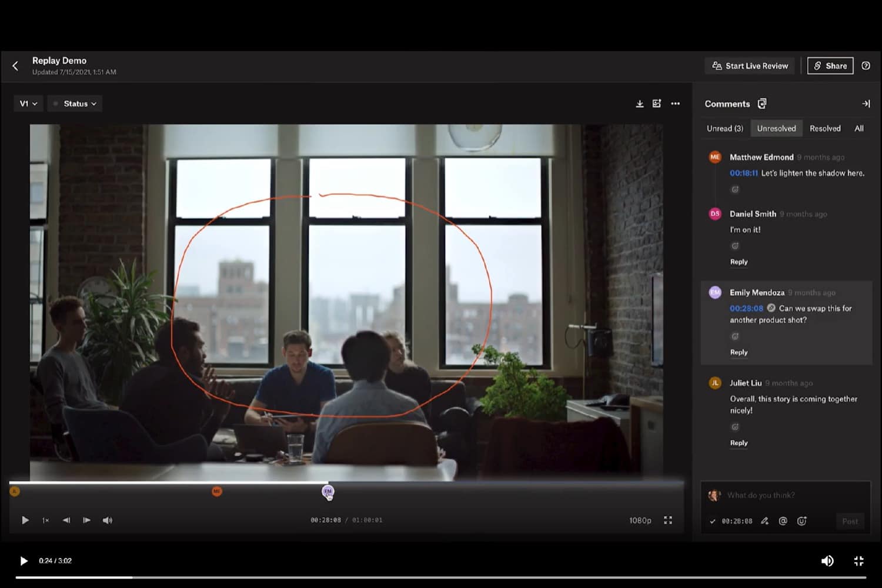Click the orange ME marker on timeline
Viewport: 882px width, 588px height.
(x=217, y=491)
